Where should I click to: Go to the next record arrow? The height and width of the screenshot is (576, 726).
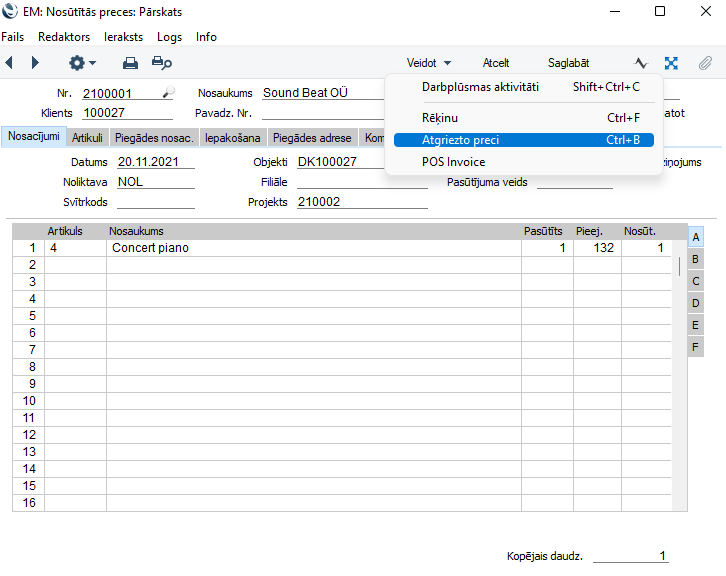click(x=35, y=63)
